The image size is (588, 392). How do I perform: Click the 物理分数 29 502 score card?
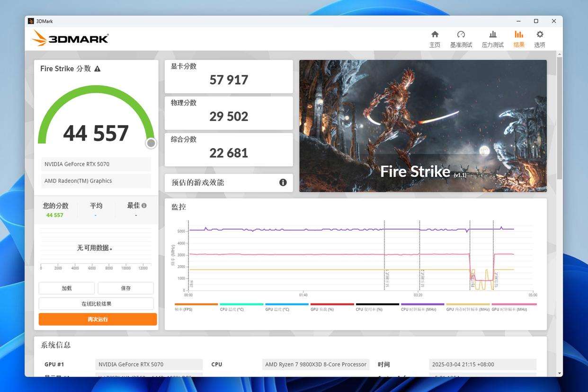pos(229,113)
